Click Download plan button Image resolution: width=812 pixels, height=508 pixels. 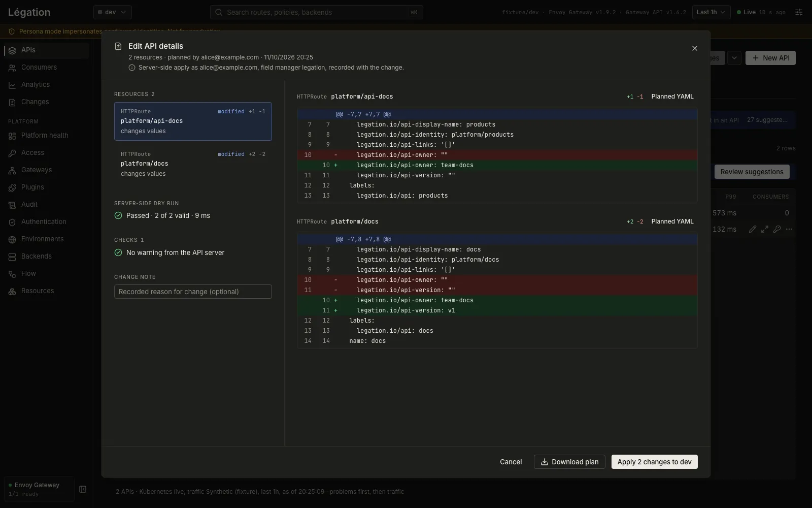pyautogui.click(x=569, y=462)
